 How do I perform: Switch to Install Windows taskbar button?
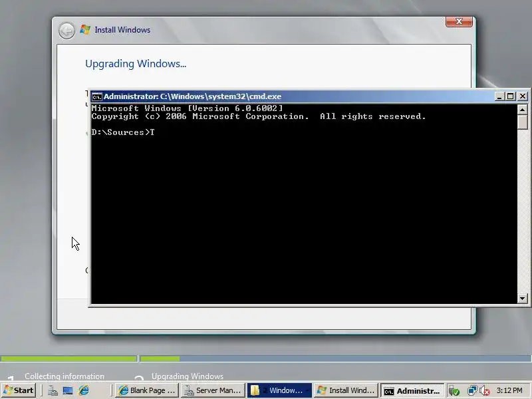pyautogui.click(x=345, y=390)
